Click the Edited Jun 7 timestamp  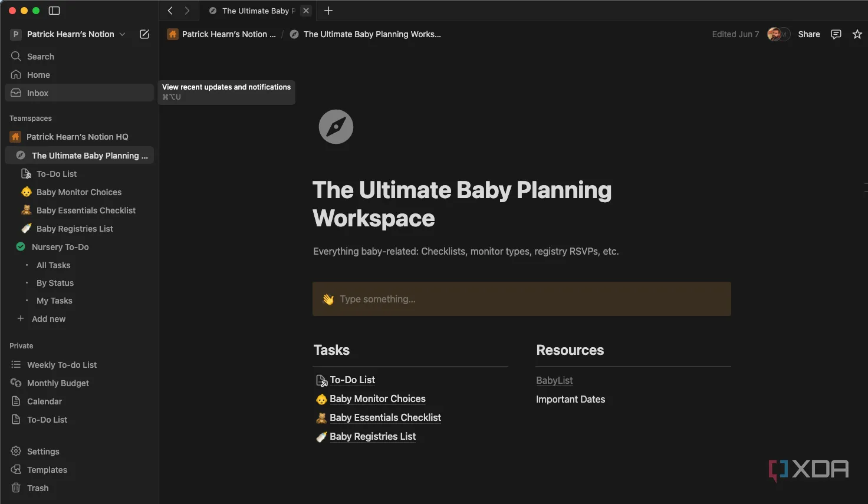point(735,34)
